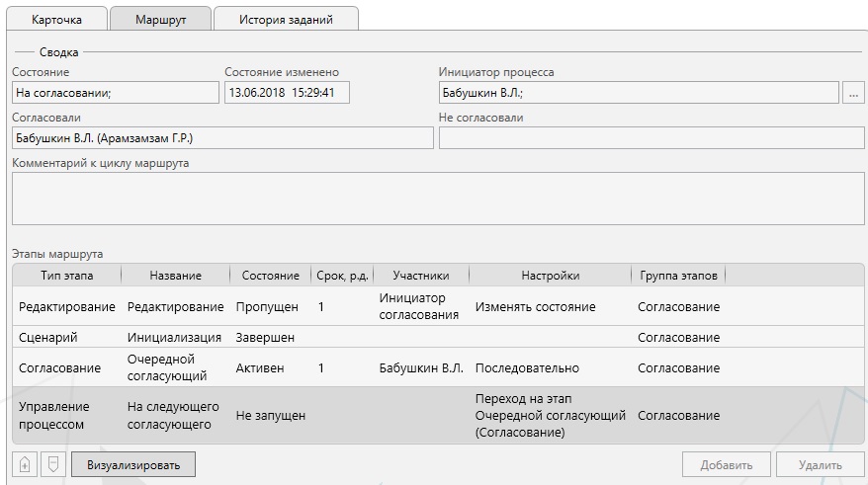Click the Название column header
This screenshot has width=868, height=485.
pos(175,276)
